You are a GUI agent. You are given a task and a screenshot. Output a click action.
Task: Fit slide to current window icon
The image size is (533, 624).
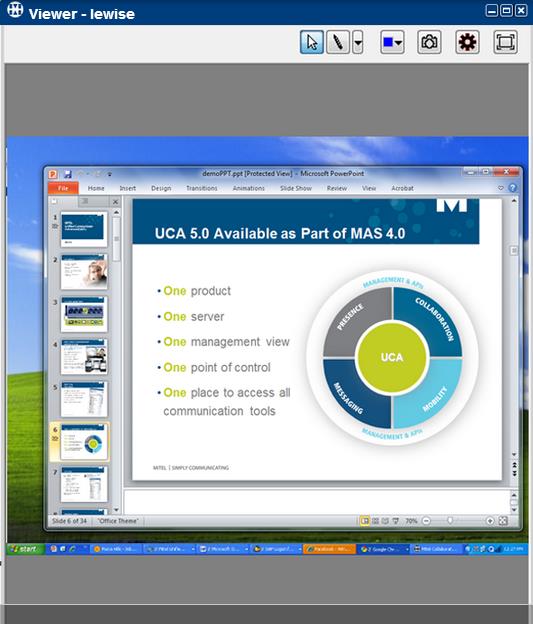coord(503,521)
